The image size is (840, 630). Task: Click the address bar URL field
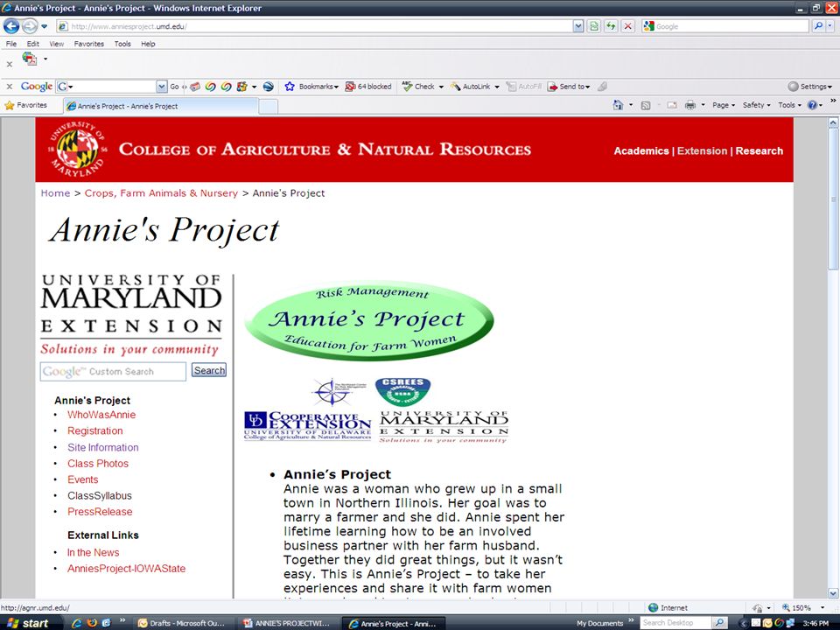[x=314, y=26]
